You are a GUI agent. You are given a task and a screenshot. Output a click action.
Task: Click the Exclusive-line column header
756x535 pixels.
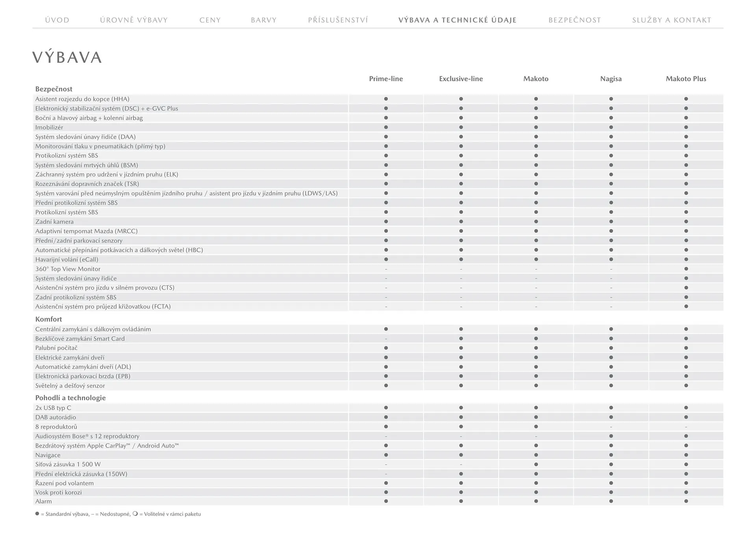(461, 79)
